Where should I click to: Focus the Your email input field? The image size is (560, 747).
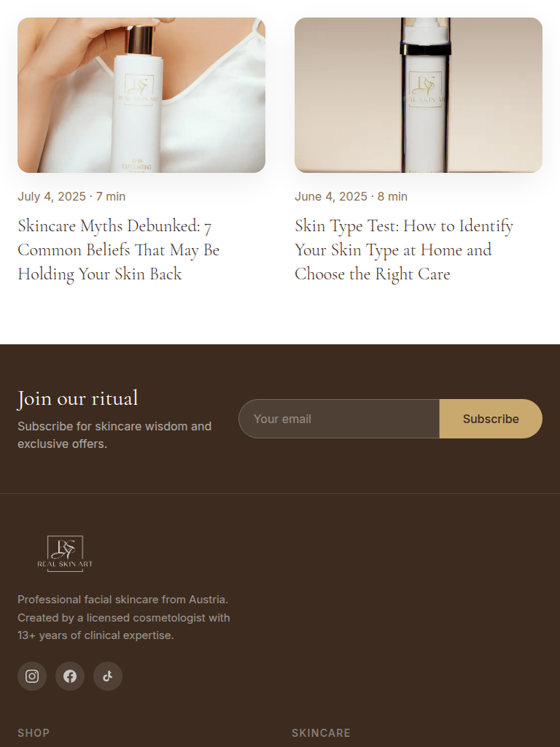339,419
